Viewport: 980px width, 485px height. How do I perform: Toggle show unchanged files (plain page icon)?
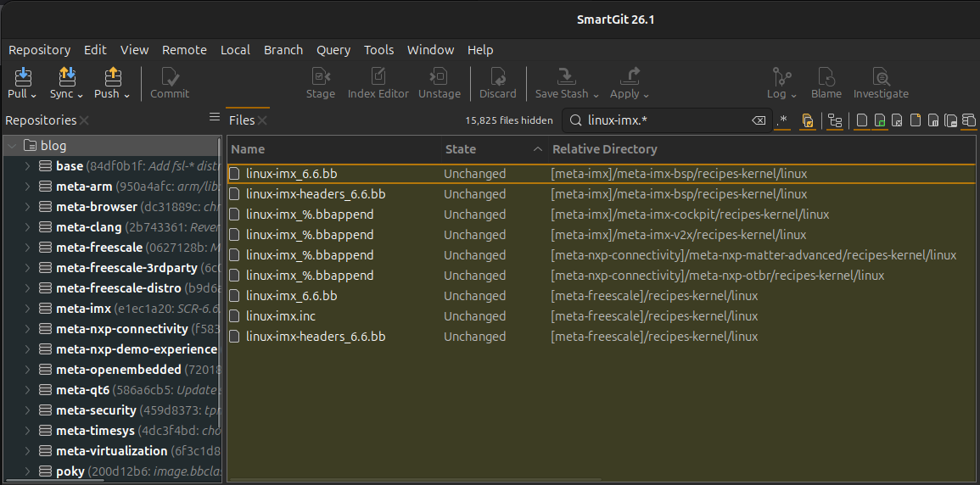coord(862,120)
